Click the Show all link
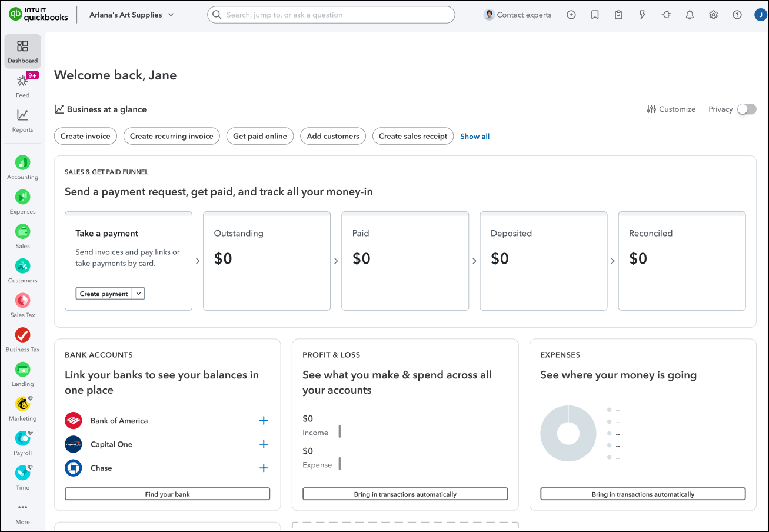 pos(475,136)
